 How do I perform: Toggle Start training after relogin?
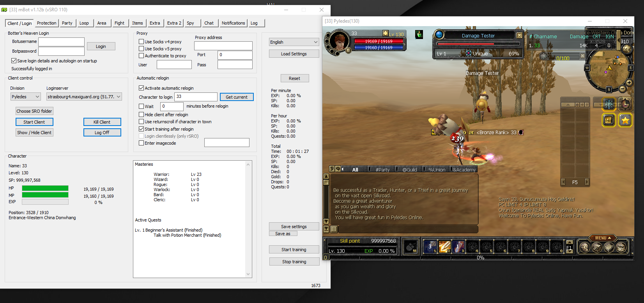click(142, 129)
